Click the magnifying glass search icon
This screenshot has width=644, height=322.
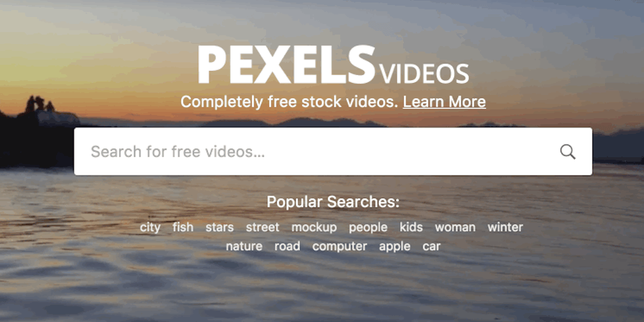[568, 152]
